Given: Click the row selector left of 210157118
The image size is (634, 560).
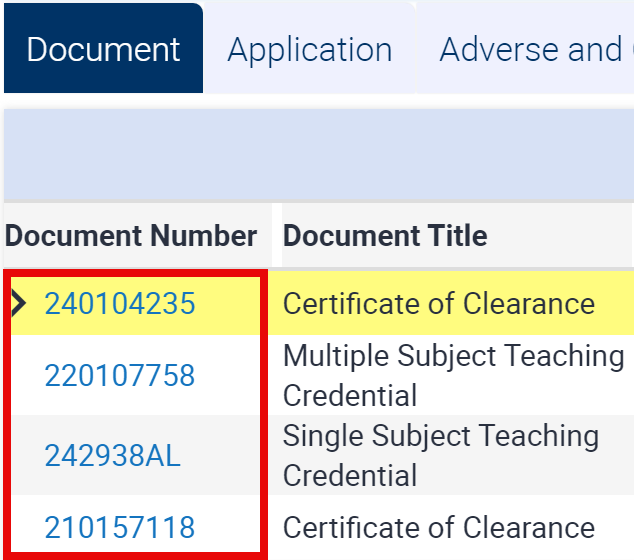Looking at the screenshot, I should pyautogui.click(x=20, y=528).
